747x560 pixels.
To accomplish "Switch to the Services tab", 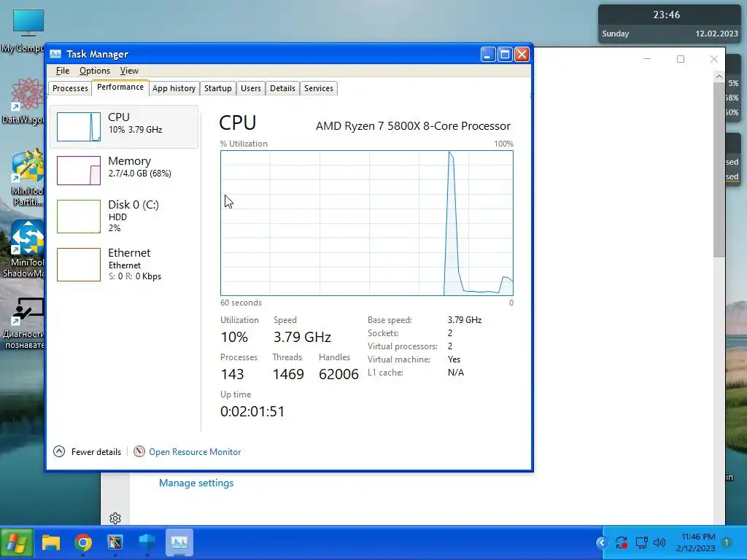I will (319, 88).
